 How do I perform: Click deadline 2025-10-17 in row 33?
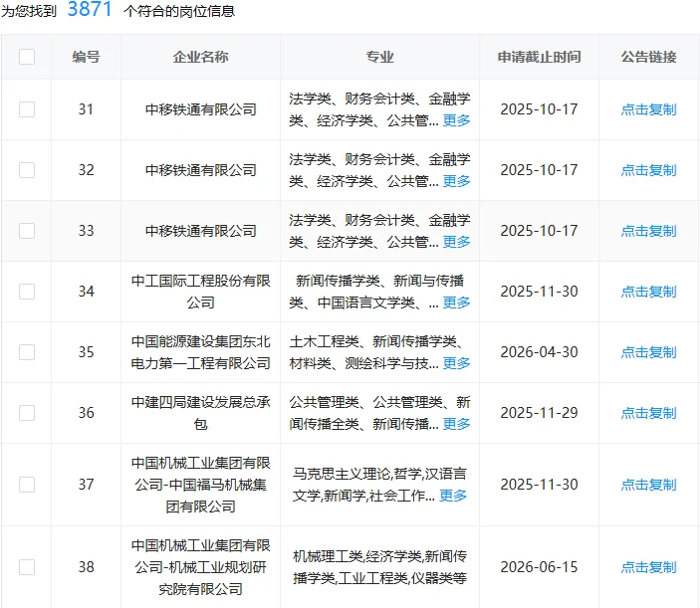click(x=540, y=231)
